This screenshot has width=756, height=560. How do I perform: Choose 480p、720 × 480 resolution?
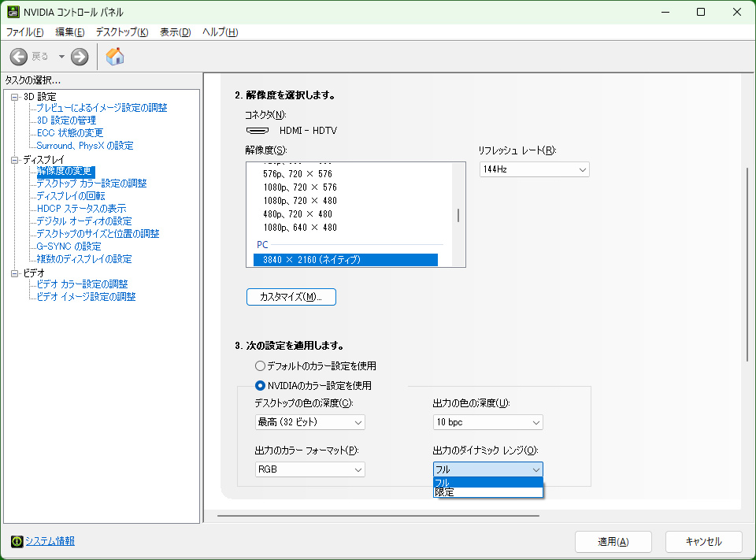click(x=298, y=214)
